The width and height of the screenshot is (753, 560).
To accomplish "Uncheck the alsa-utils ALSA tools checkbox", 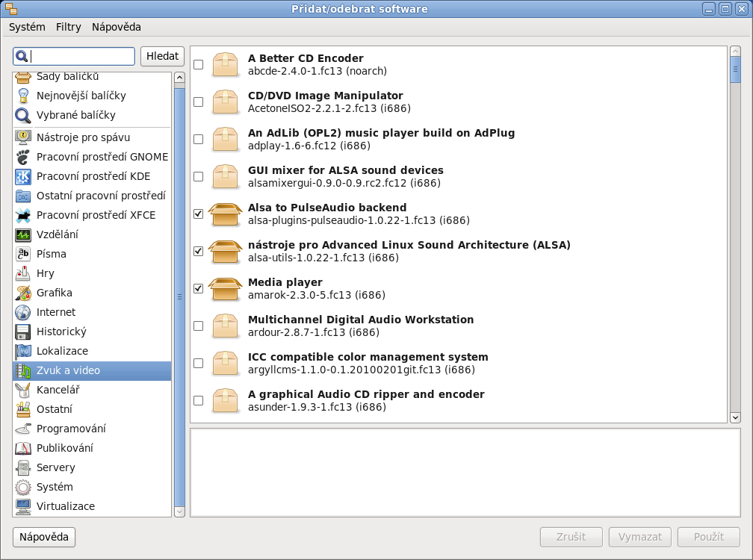I will tap(199, 252).
